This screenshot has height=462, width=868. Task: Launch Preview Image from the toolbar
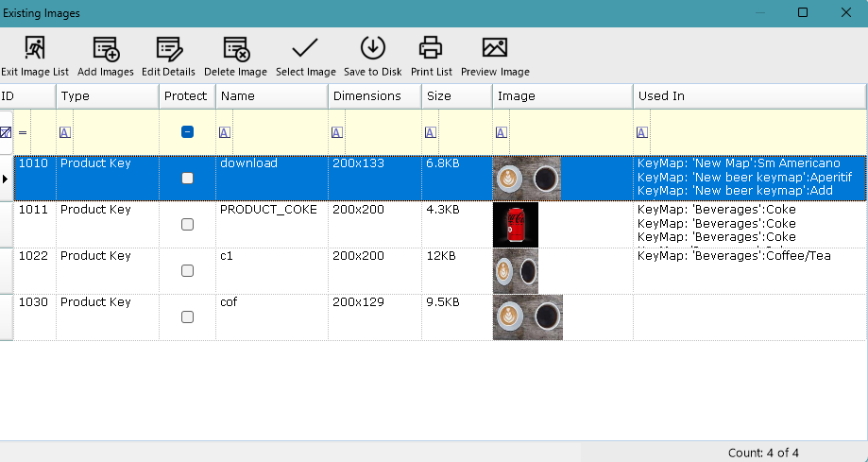click(x=495, y=56)
